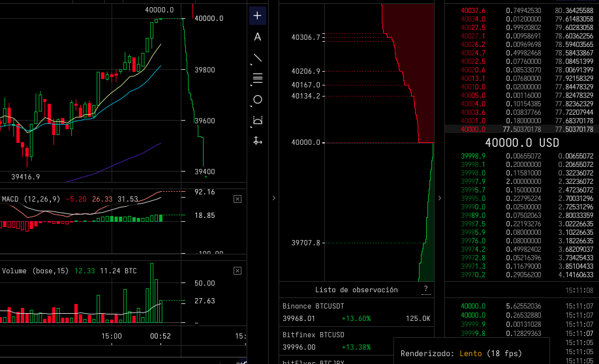Click depth chart label 40206.9
This screenshot has height=364, width=599.
pyautogui.click(x=305, y=71)
